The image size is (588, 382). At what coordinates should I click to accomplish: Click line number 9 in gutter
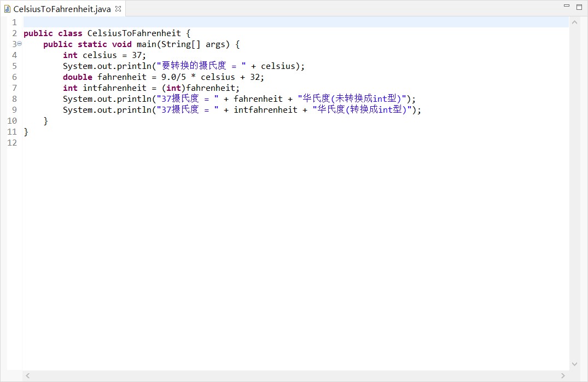pyautogui.click(x=14, y=109)
